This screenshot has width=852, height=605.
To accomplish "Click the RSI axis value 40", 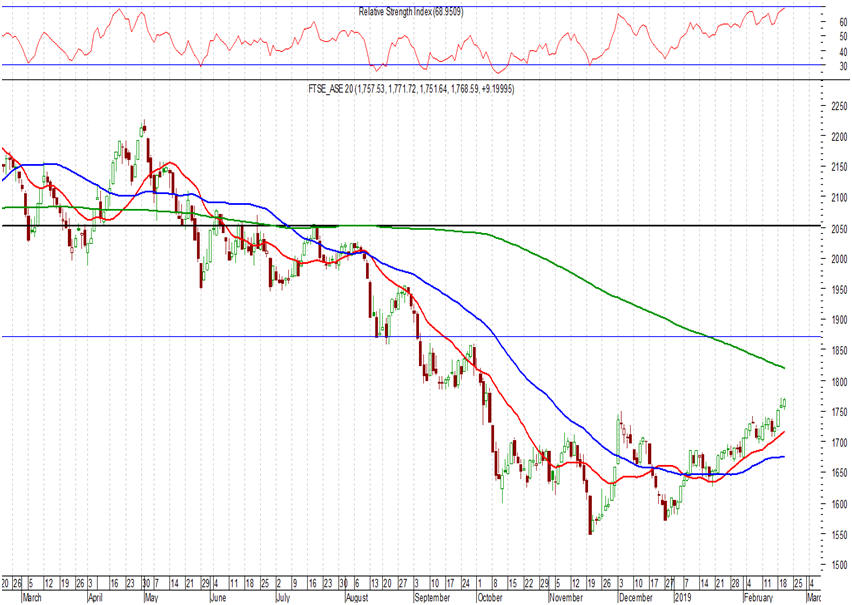I will [x=843, y=52].
